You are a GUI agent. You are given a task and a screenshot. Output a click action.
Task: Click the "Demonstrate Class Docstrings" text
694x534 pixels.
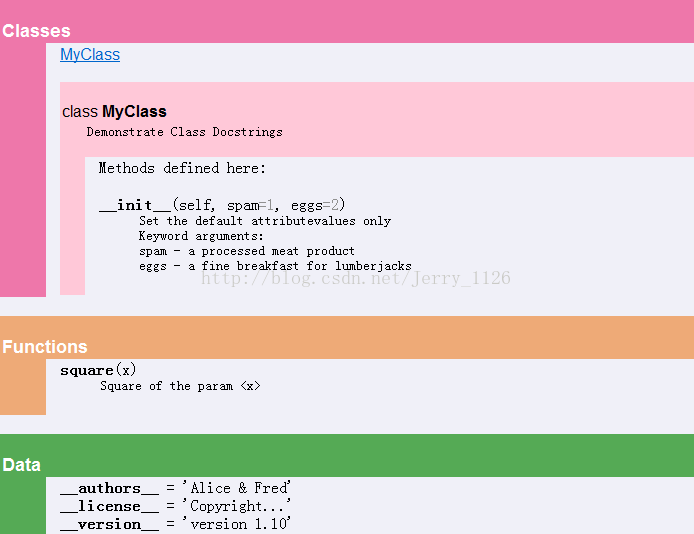pos(184,132)
